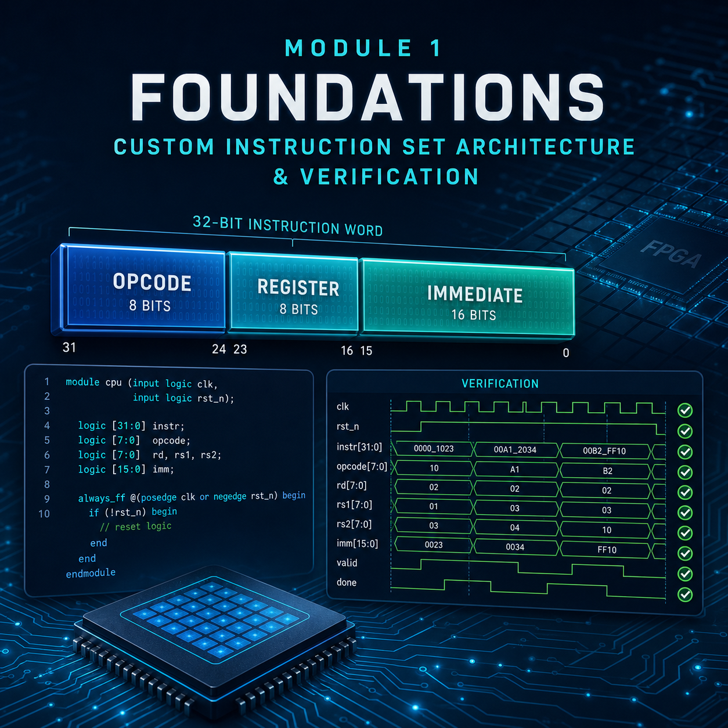Click the B2 value in opcode waveform

pos(607,471)
